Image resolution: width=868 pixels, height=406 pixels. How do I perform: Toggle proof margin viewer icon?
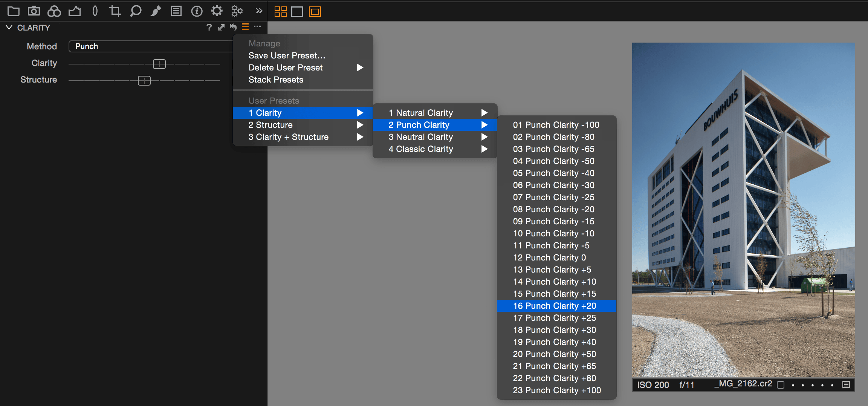[315, 12]
